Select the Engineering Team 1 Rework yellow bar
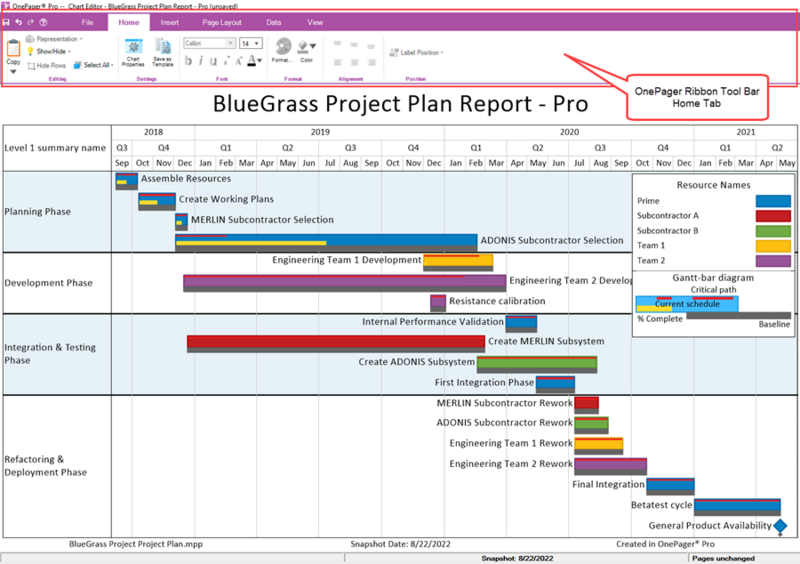This screenshot has height=564, width=800. click(598, 444)
